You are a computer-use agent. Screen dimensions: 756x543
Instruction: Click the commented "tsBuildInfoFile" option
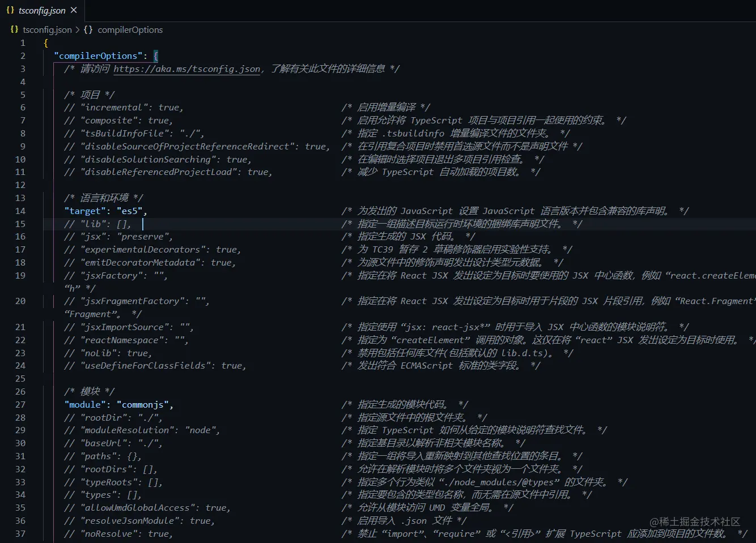pos(127,133)
